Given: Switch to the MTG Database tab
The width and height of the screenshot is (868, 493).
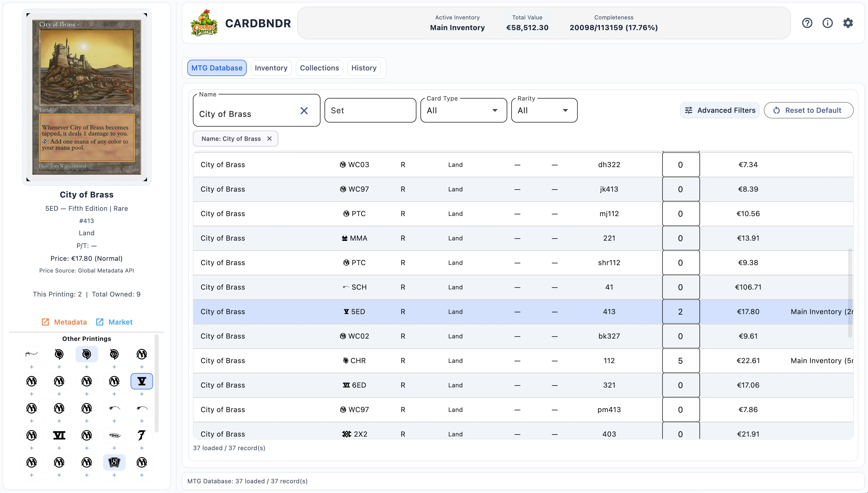Looking at the screenshot, I should tap(217, 68).
